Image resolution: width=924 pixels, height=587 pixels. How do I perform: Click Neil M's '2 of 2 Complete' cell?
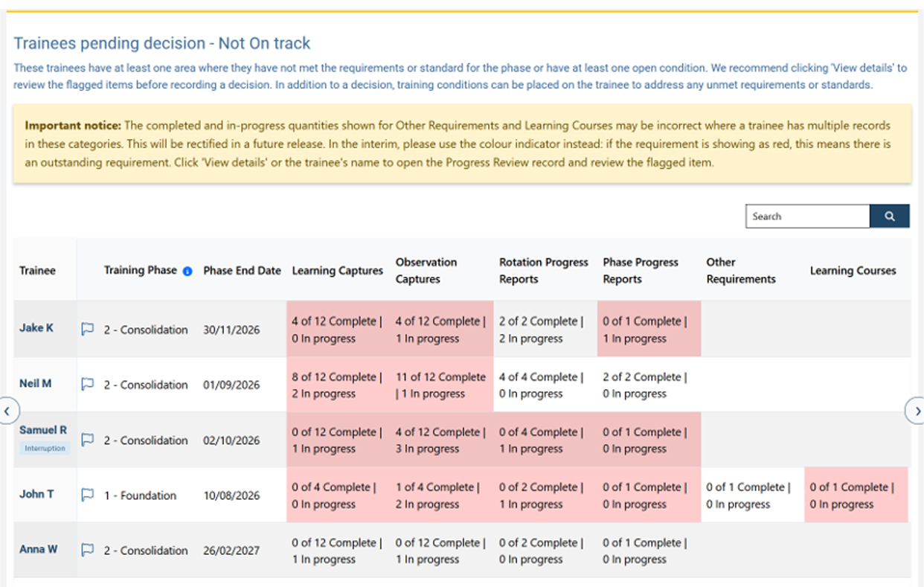coord(649,385)
